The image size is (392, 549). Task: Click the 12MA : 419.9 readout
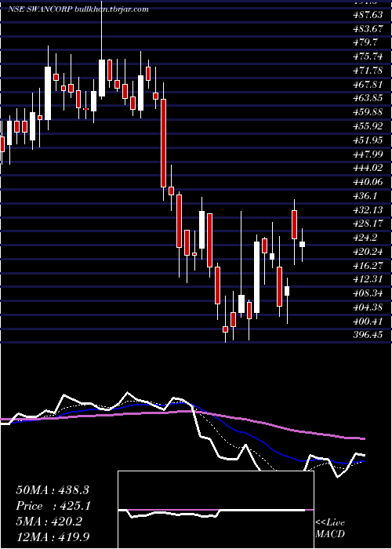[x=53, y=536]
